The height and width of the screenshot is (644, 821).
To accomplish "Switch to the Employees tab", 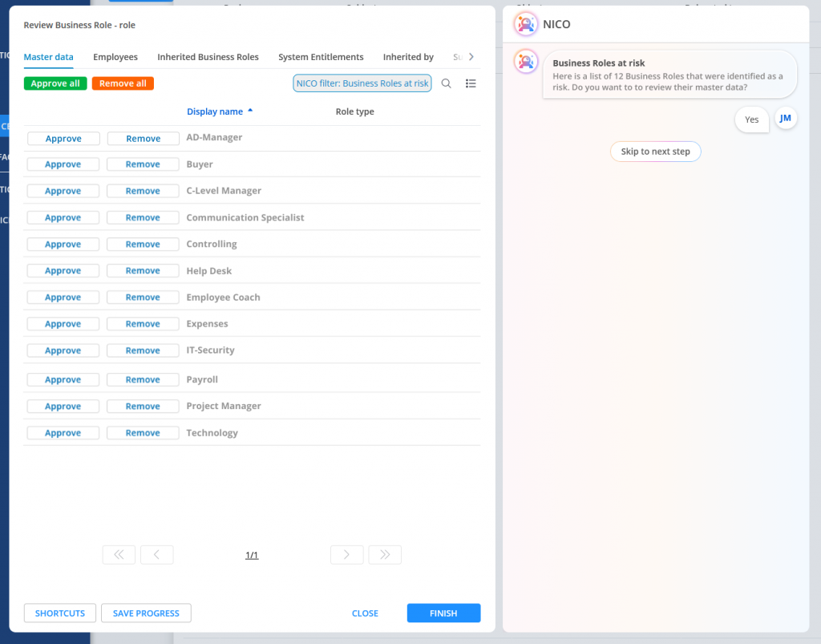I will 115,57.
